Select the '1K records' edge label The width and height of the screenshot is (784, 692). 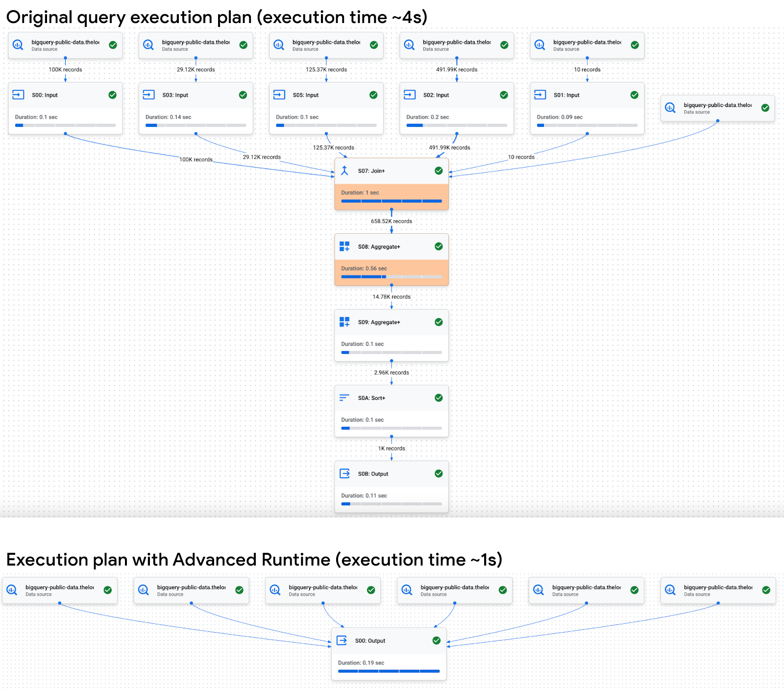392,448
